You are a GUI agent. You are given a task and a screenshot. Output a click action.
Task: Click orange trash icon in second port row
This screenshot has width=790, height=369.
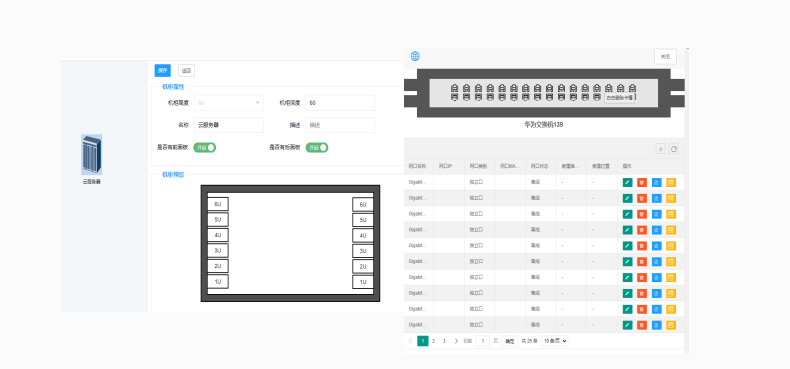tap(642, 198)
